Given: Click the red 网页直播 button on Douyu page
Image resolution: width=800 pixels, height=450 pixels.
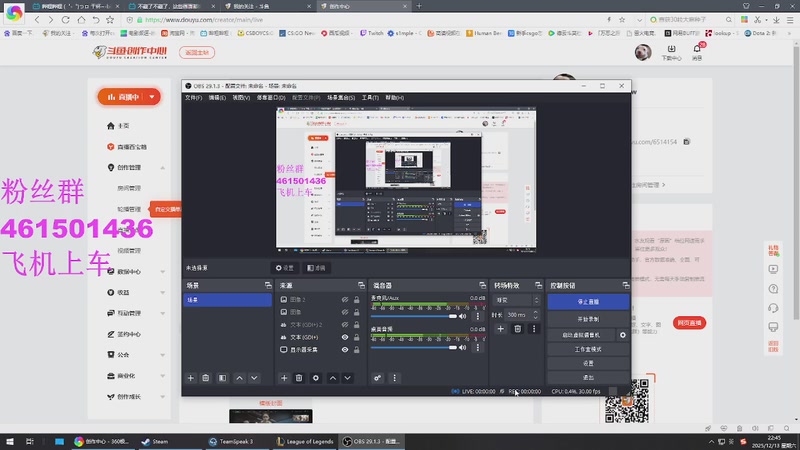Looking at the screenshot, I should 689,323.
